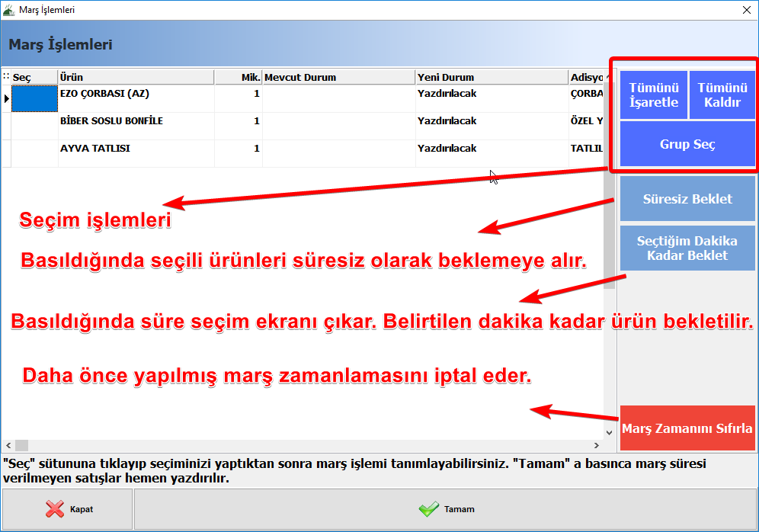Click ÖZEL Y group cell in second row
Viewport: 759px width, 532px height.
pyautogui.click(x=587, y=127)
